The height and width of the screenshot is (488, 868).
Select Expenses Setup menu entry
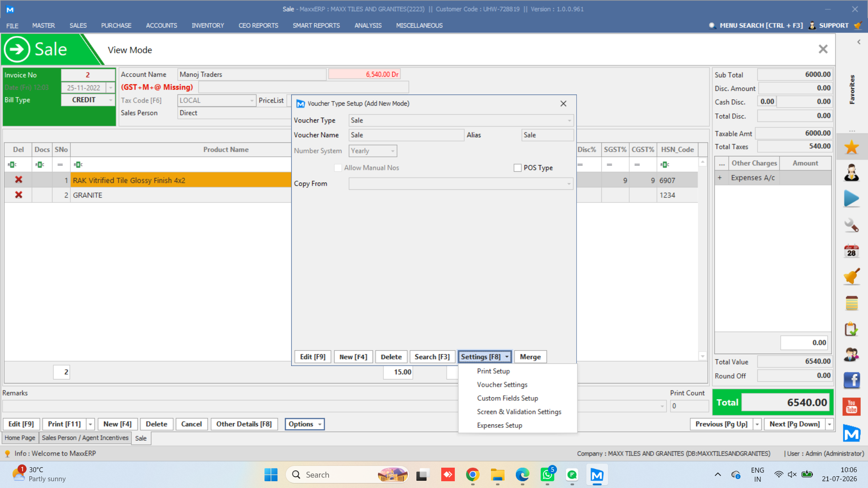(500, 425)
